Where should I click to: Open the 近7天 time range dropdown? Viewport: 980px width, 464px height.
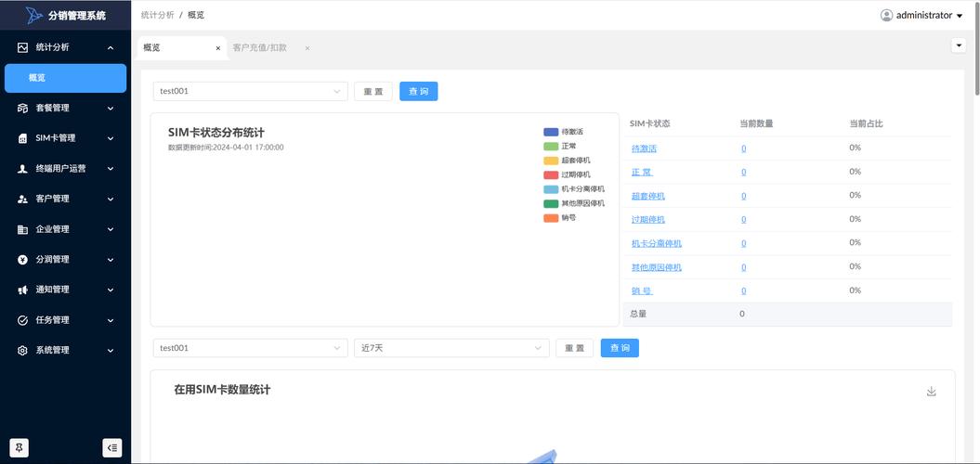pos(451,348)
